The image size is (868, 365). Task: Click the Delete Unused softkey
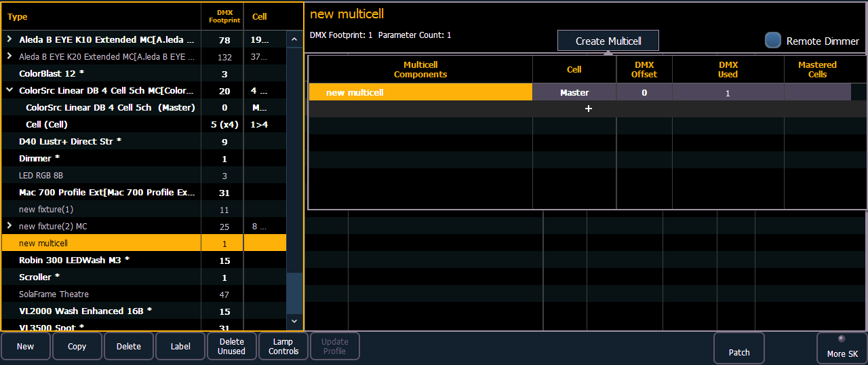[232, 347]
